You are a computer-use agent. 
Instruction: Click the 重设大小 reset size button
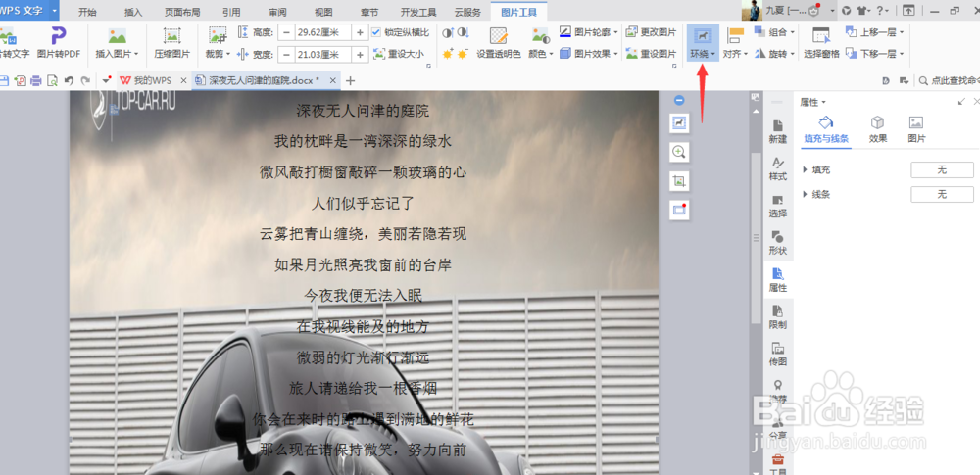(399, 55)
